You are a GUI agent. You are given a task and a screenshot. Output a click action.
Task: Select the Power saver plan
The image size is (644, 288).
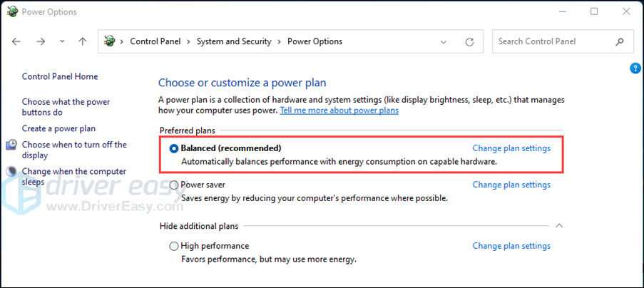tap(174, 185)
